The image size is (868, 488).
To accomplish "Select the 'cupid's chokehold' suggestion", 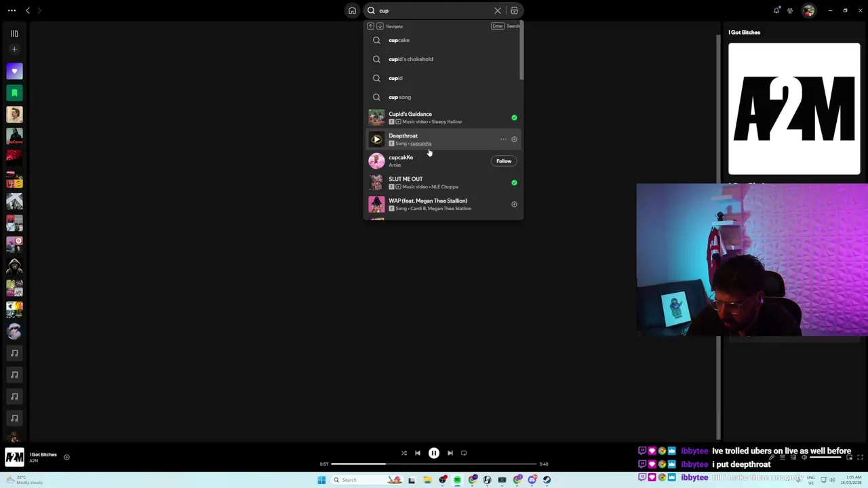I will [x=443, y=59].
